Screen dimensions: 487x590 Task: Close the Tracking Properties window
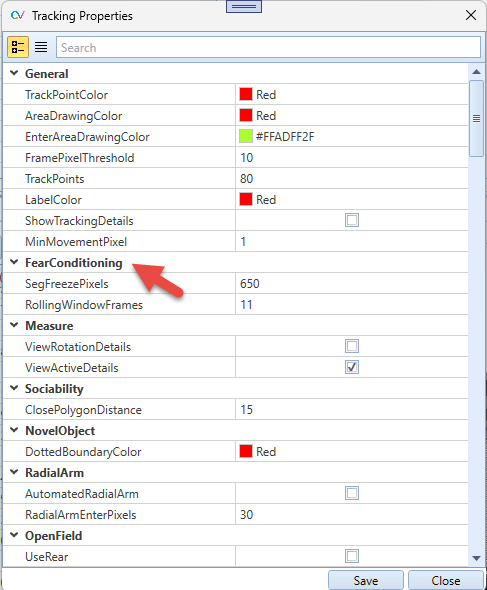471,15
